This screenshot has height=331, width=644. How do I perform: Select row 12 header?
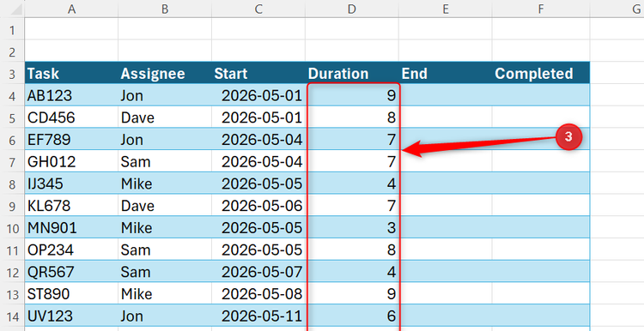(12, 272)
